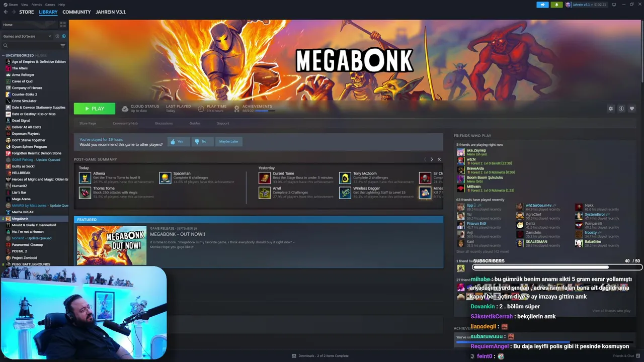644x362 pixels.
Task: Go back with the left arrow
Action: tap(6, 12)
